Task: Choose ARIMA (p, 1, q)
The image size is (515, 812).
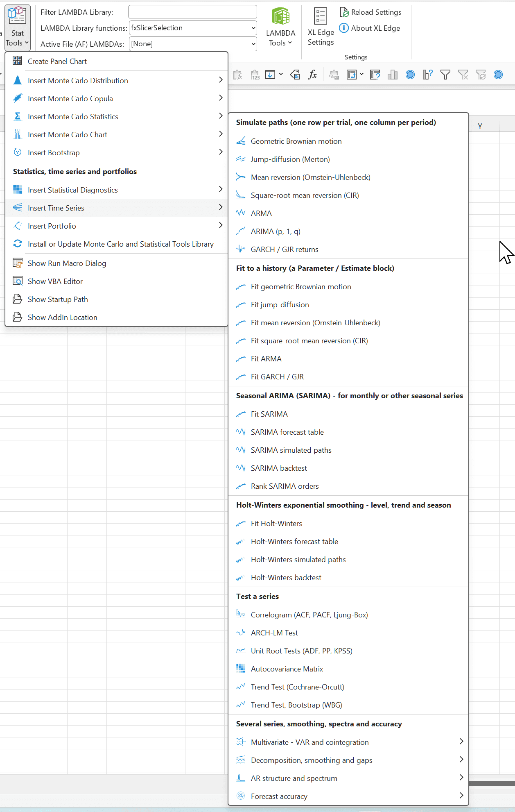Action: tap(348, 231)
